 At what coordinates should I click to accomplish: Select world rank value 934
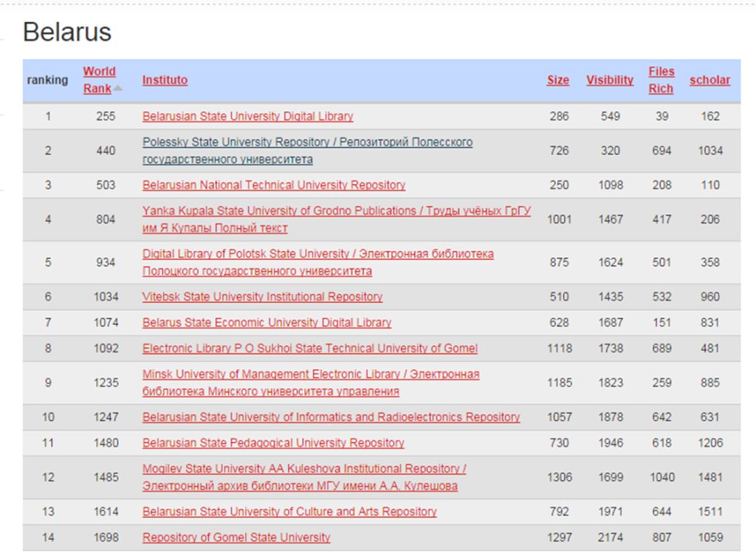(x=106, y=262)
